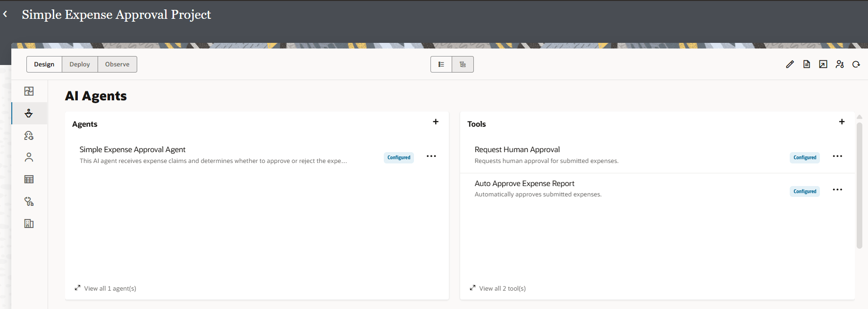This screenshot has height=309, width=868.
Task: Click the stethoscope icon in left sidebar
Action: click(29, 202)
